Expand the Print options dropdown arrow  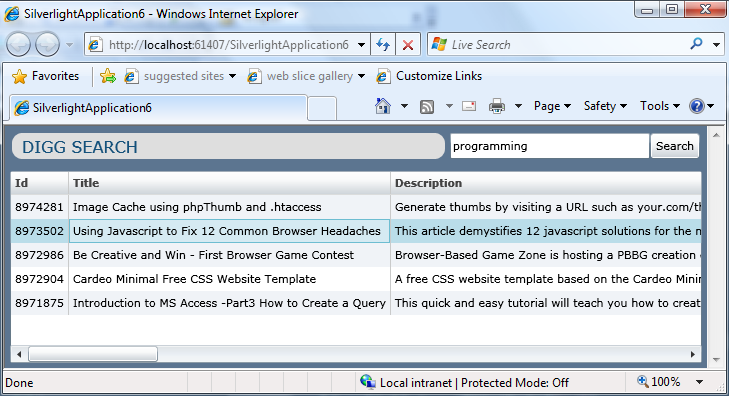518,106
